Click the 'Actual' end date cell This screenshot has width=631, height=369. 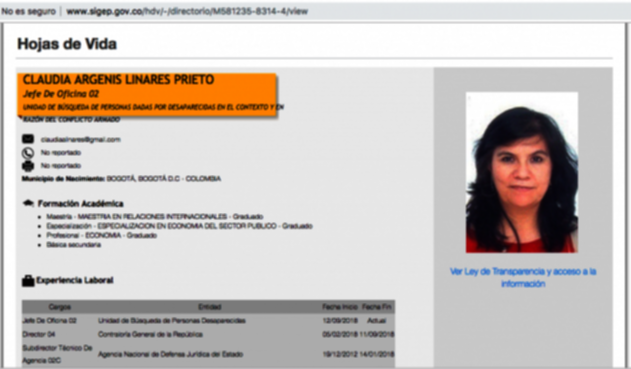click(x=377, y=321)
